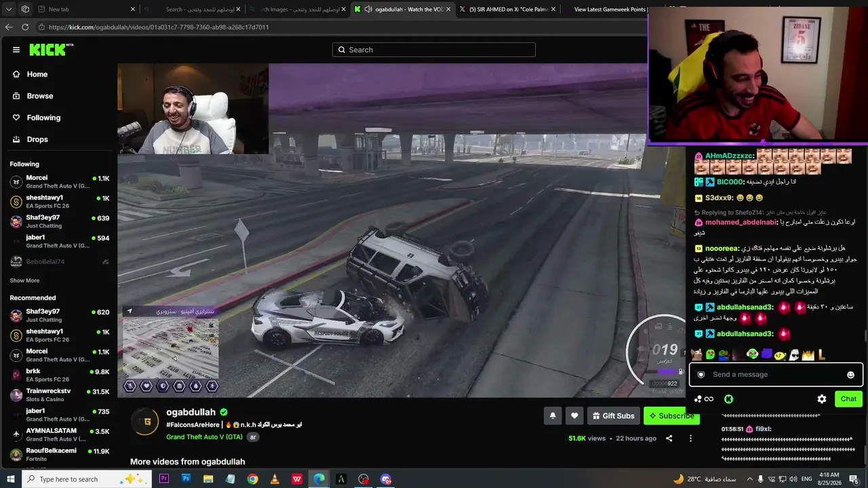Screen dimensions: 868x488
Task: Click username mohamed_abdelnabi in chat
Action: point(741,222)
